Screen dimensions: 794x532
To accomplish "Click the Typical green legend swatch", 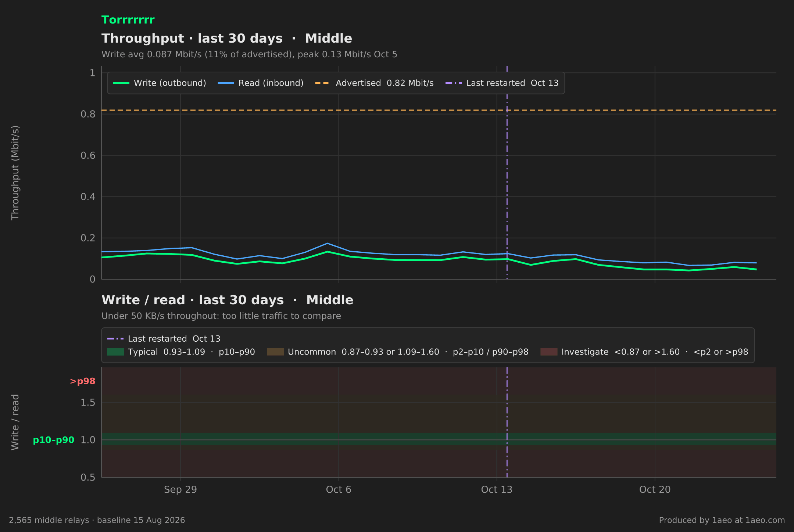I will 115,352.
